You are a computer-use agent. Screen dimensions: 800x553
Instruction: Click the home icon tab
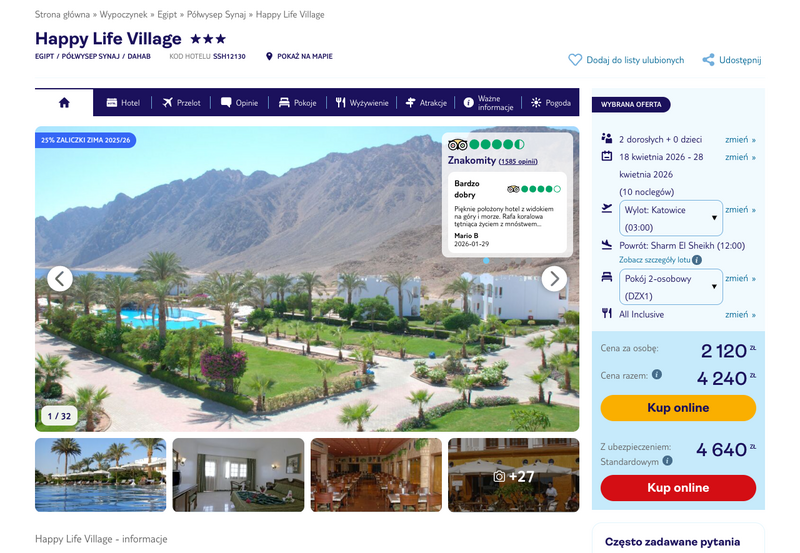point(64,103)
